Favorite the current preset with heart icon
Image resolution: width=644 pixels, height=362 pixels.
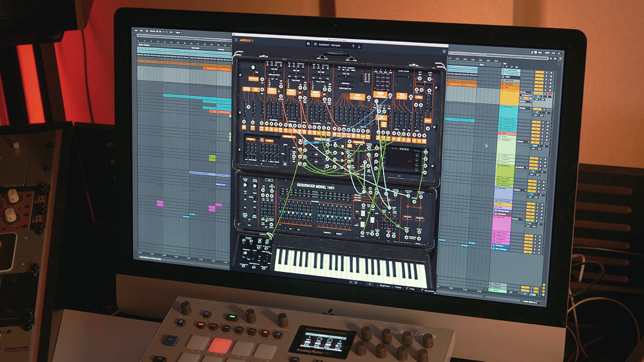314,46
